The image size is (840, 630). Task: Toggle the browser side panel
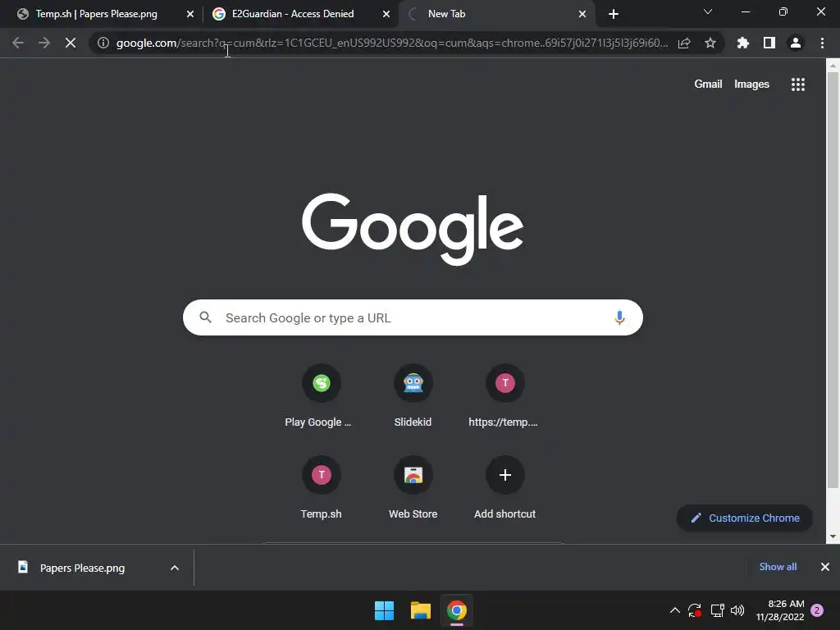click(x=769, y=43)
